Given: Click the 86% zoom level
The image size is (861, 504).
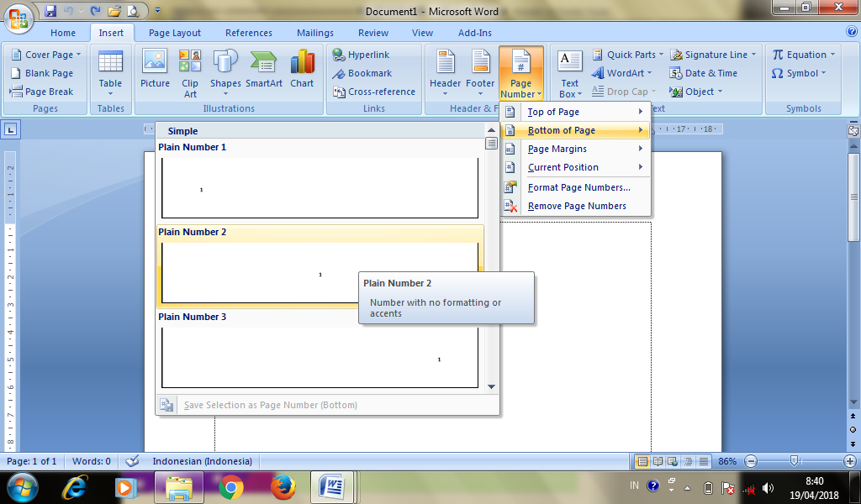Looking at the screenshot, I should 727,461.
